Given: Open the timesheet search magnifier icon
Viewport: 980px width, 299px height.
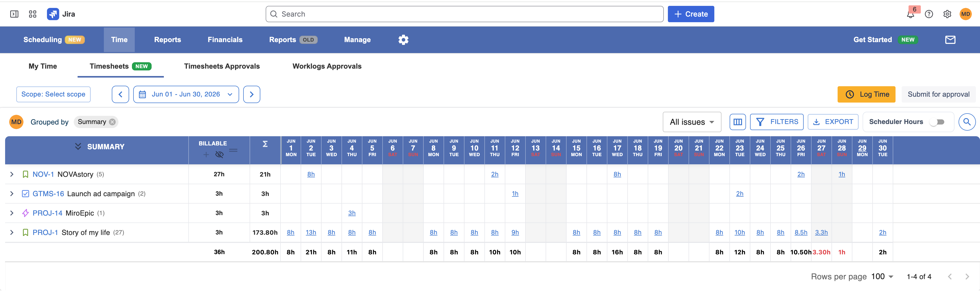Looking at the screenshot, I should pos(967,122).
